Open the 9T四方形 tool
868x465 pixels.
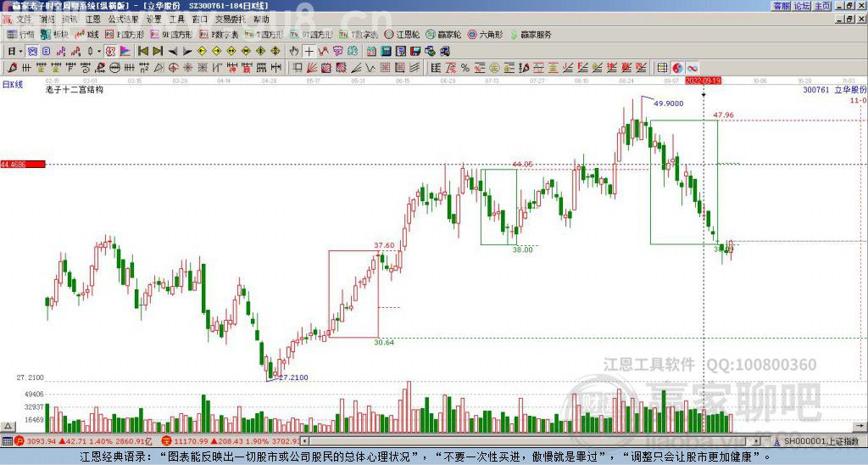point(312,34)
